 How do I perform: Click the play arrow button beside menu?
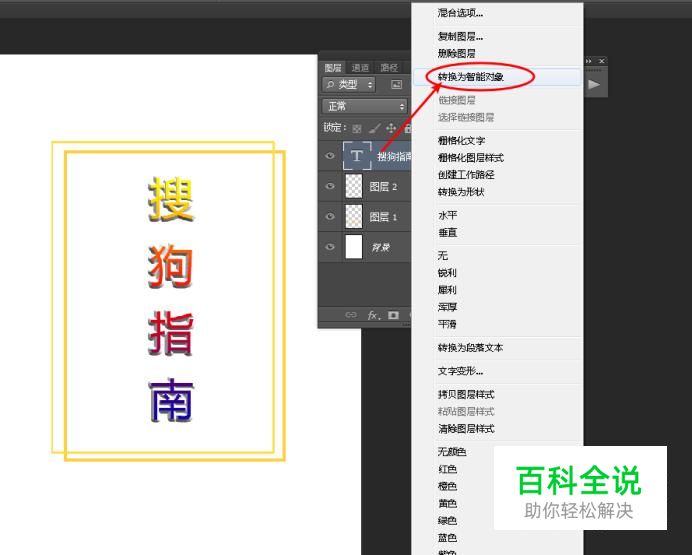[x=594, y=84]
